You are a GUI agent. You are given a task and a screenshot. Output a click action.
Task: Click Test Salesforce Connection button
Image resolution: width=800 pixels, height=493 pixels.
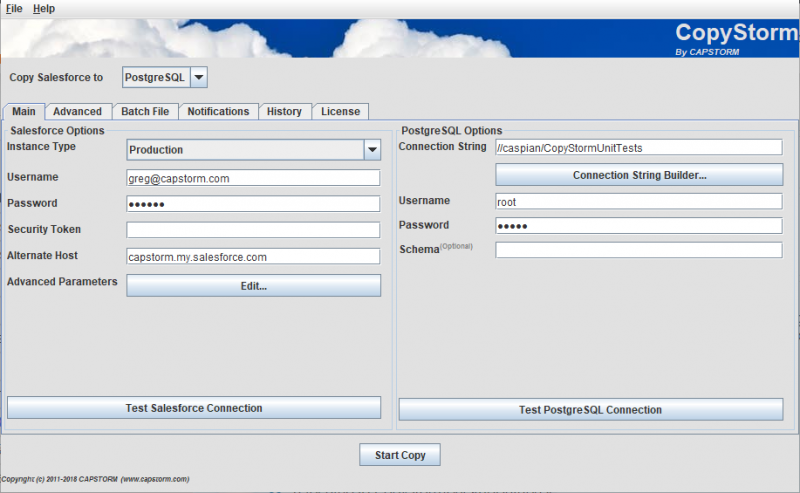coord(194,408)
